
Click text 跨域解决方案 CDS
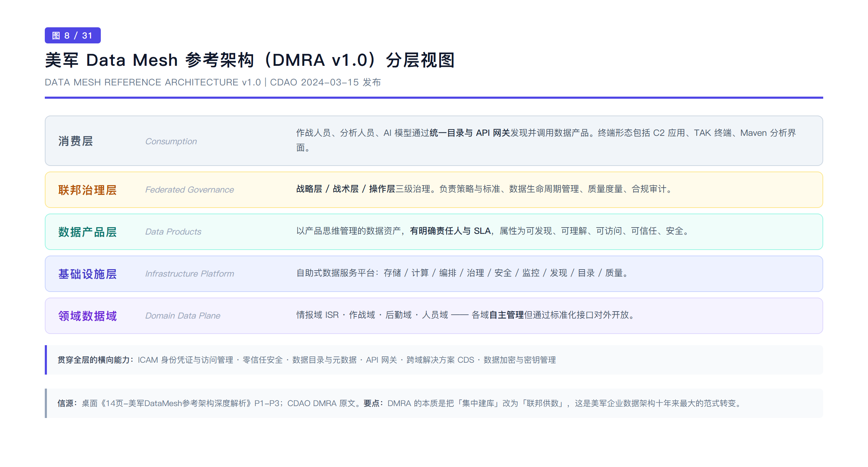[x=440, y=360]
